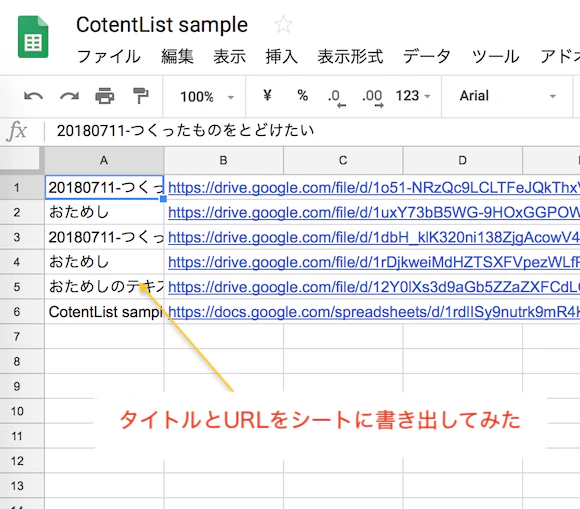This screenshot has height=509, width=580.
Task: Apply percent format to cell
Action: (303, 95)
